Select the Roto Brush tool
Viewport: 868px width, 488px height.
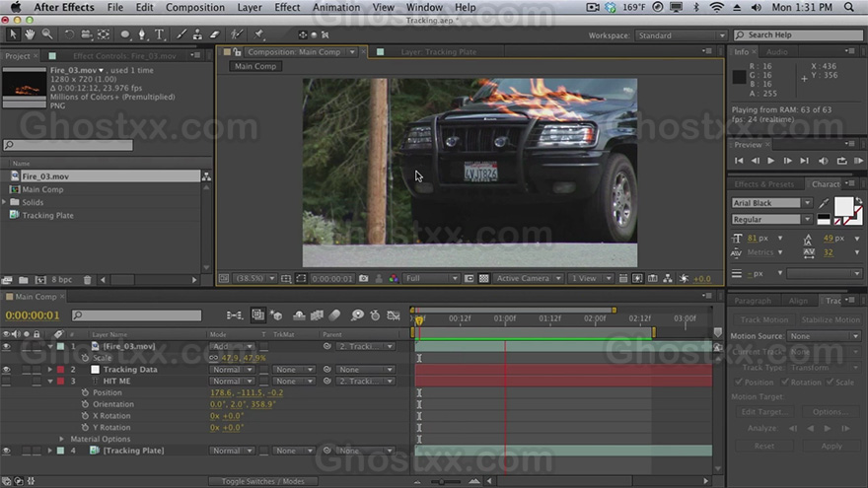pos(237,35)
